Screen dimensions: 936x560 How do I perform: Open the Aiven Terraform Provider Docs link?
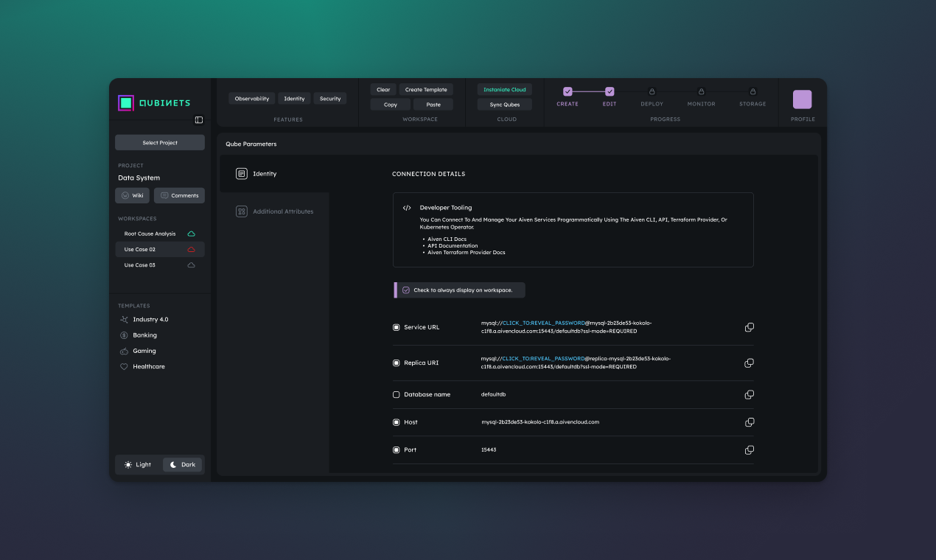(x=467, y=253)
